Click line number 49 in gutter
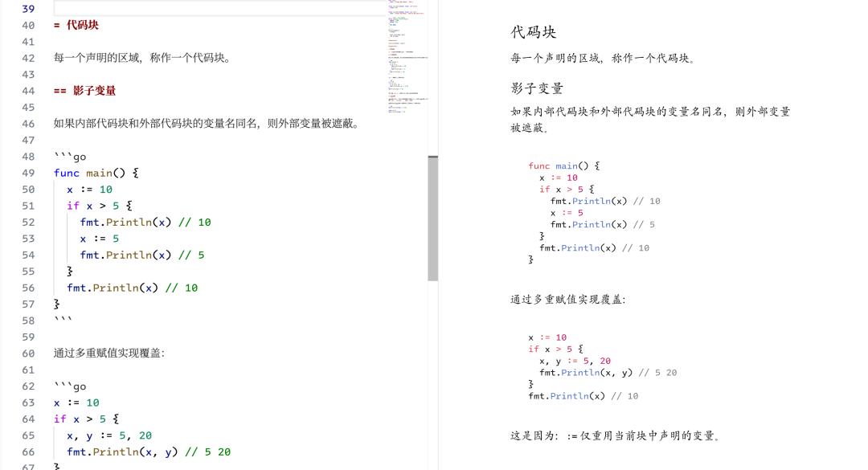The height and width of the screenshot is (470, 868). click(x=27, y=173)
